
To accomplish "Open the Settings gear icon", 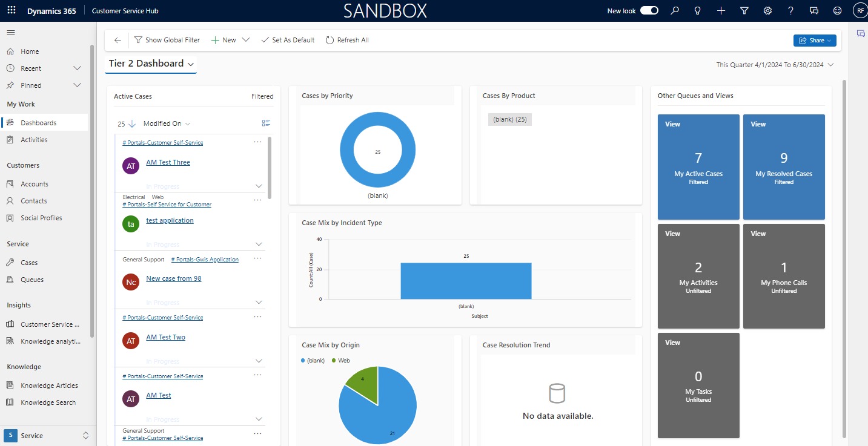I will [x=767, y=10].
